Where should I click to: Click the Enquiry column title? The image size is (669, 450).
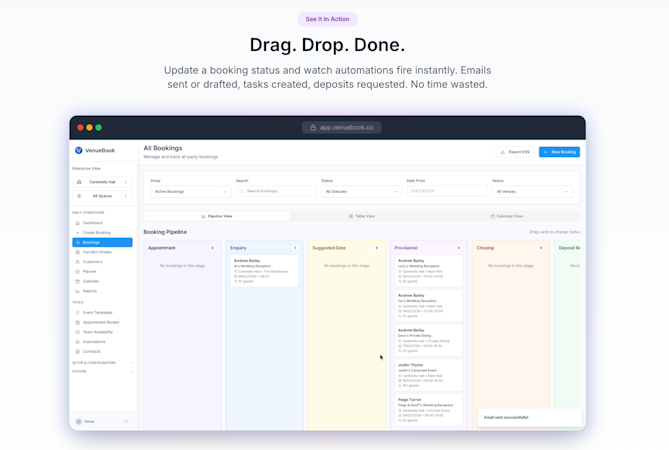(238, 248)
